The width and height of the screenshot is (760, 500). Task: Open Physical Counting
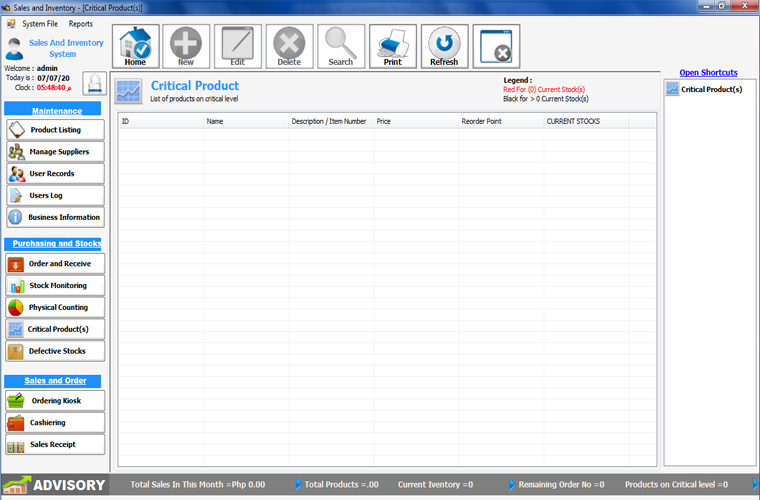[x=55, y=307]
